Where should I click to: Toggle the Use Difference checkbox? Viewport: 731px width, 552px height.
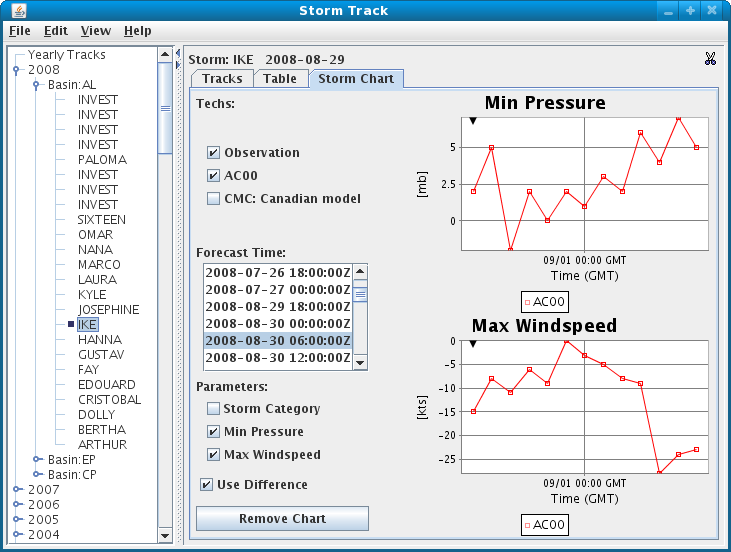(206, 485)
